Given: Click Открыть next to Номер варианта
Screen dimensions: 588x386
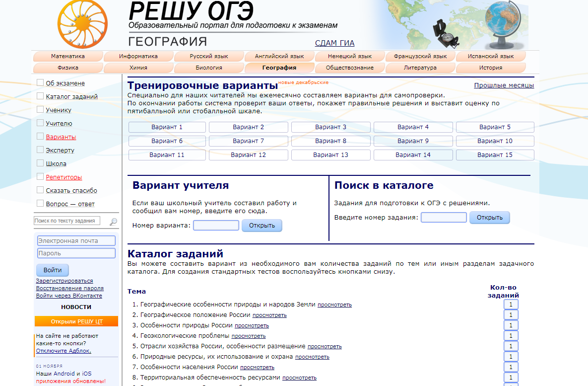Looking at the screenshot, I should point(262,226).
